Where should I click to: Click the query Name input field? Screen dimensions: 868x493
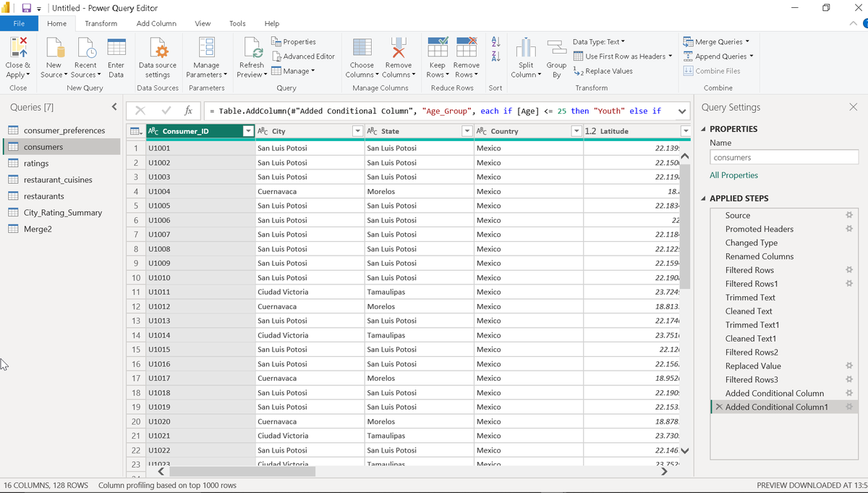pos(783,157)
